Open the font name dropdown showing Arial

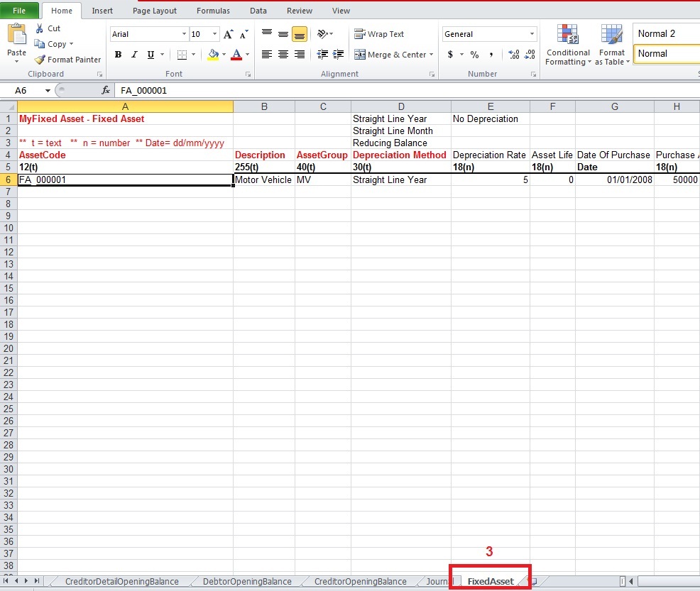coord(184,34)
